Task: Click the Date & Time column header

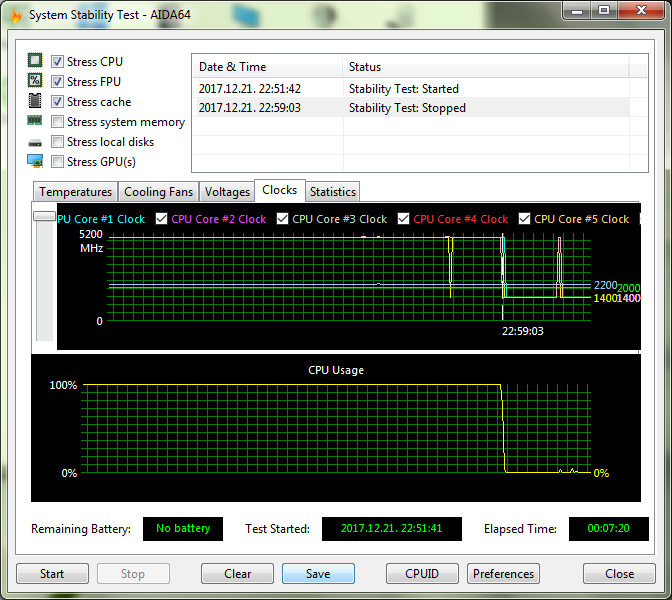Action: click(x=267, y=67)
